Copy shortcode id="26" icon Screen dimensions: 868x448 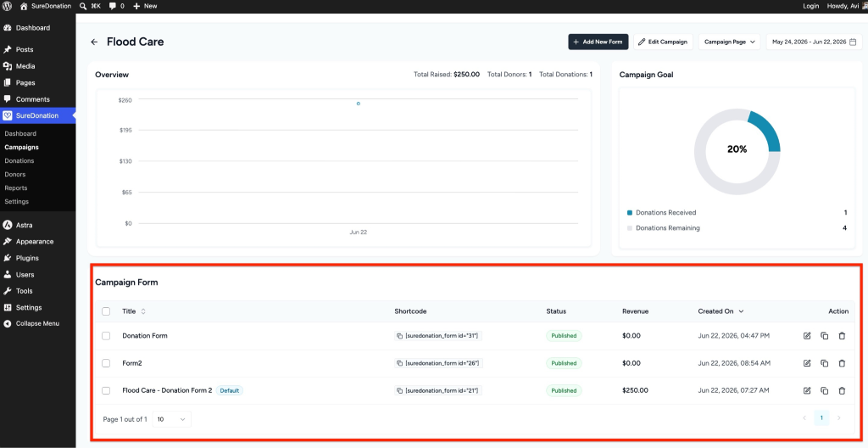399,363
